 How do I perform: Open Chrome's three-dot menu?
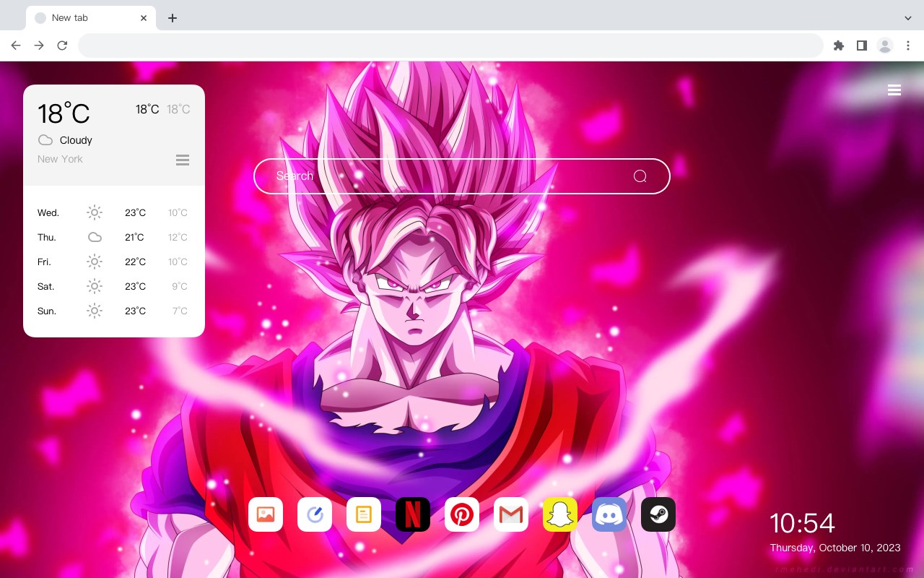point(908,46)
